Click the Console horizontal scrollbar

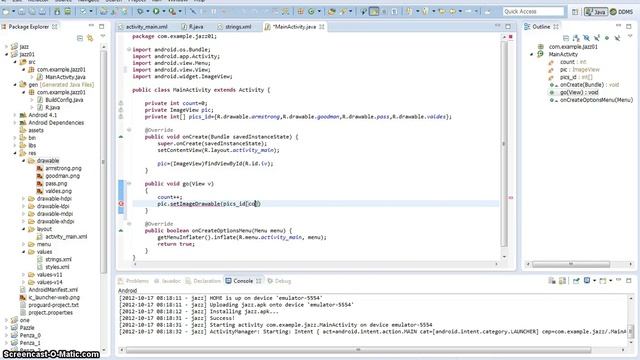click(358, 350)
